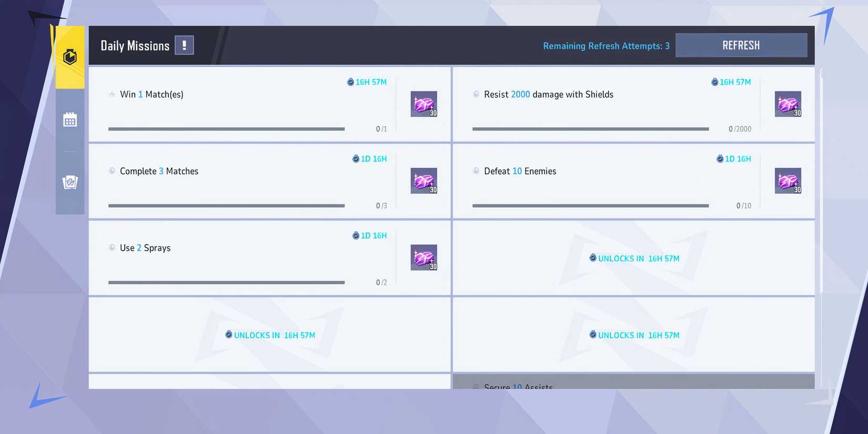Click the Defeat 10 Enemies progress bar
Image resolution: width=868 pixels, height=434 pixels.
[590, 206]
